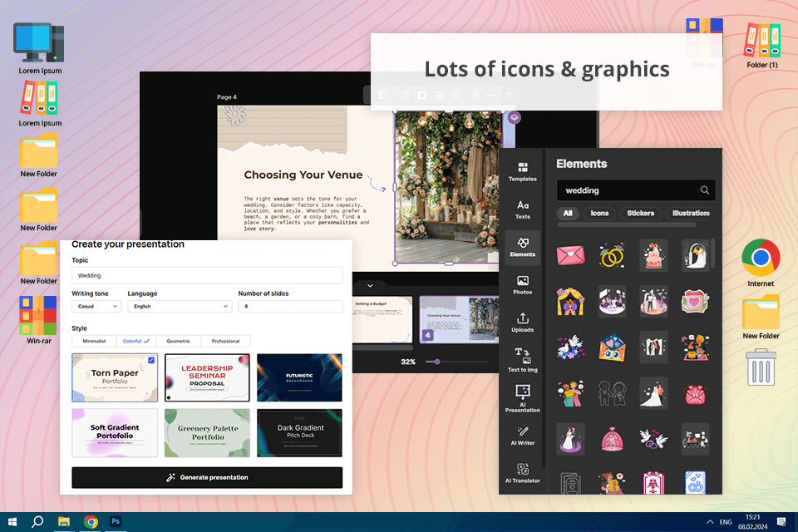
Task: Click the wedding search field in Elements
Action: [x=636, y=190]
